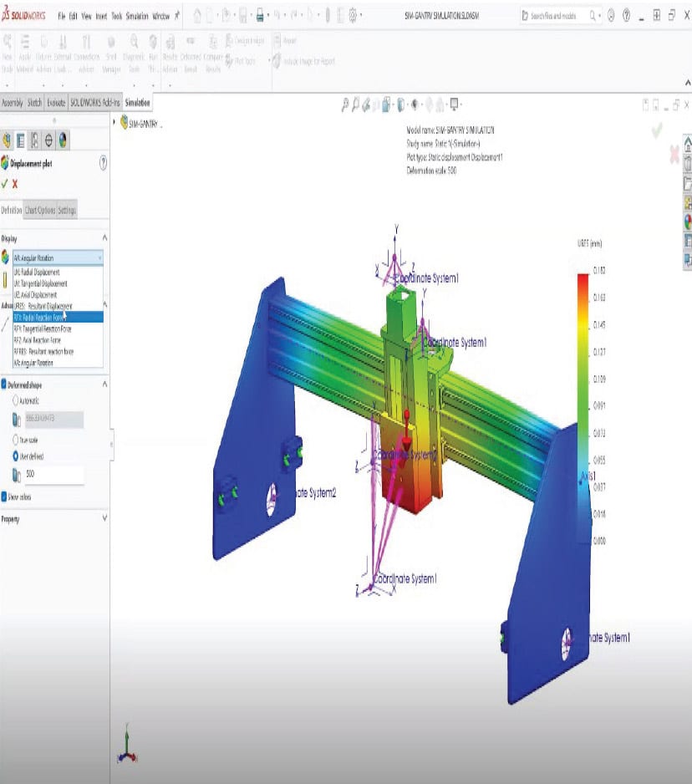Cancel the displacement plot with the red X
692x784 pixels.
[x=15, y=184]
